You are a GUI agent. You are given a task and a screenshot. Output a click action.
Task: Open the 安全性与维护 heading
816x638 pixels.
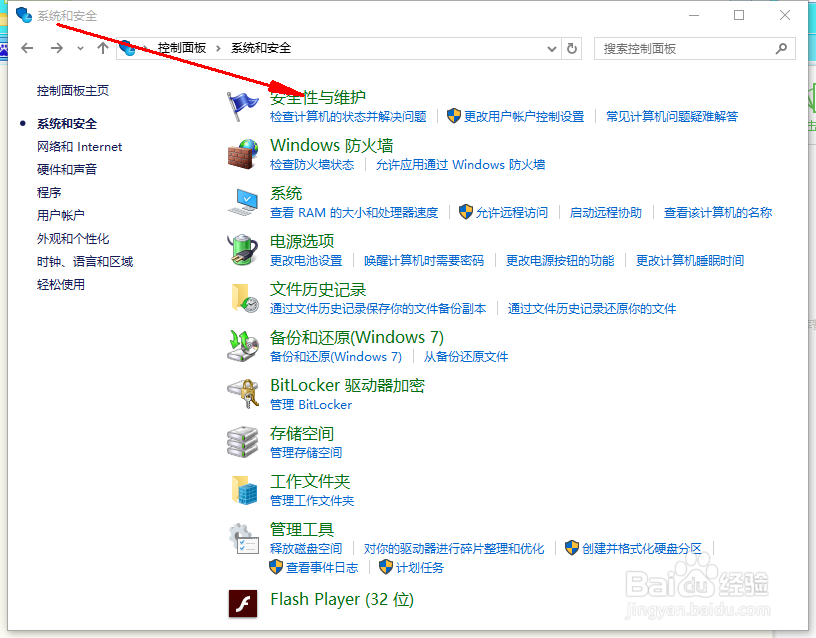point(317,97)
